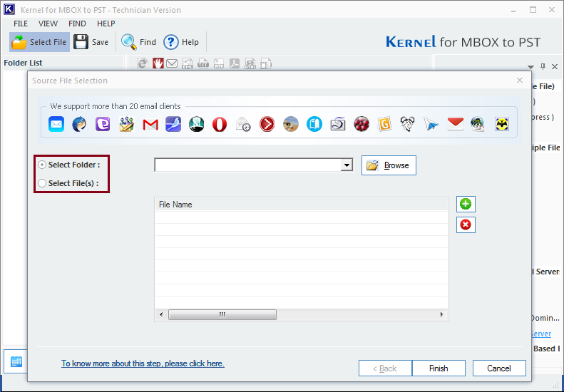Expand the source path dropdown arrow
The width and height of the screenshot is (564, 392).
point(347,165)
